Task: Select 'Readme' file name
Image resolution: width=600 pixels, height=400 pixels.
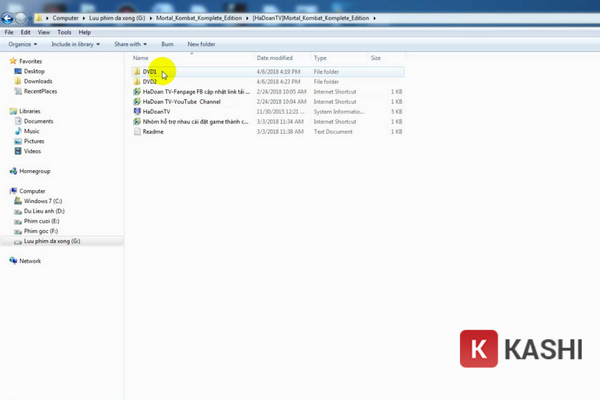Action: tap(153, 131)
